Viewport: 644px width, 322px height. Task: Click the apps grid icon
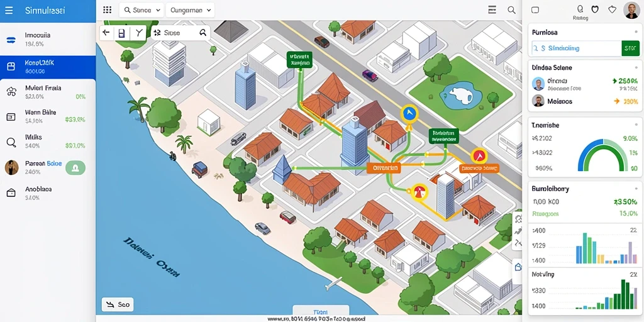[107, 10]
